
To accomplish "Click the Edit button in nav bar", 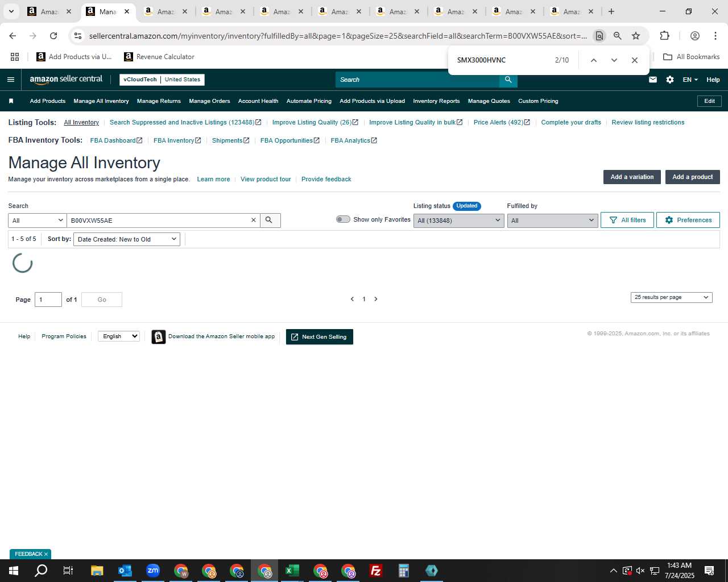I will [x=710, y=101].
